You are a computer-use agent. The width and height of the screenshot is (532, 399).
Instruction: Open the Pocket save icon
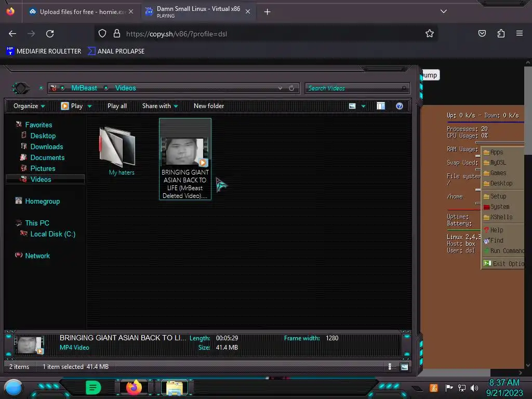click(x=482, y=33)
